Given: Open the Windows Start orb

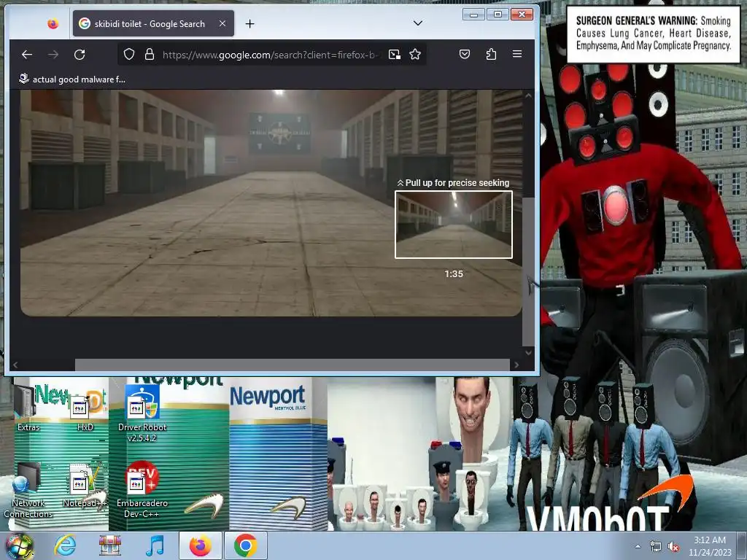Looking at the screenshot, I should tap(20, 545).
